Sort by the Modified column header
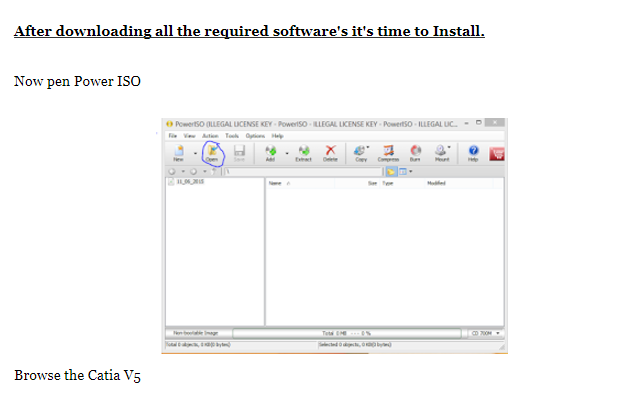This screenshot has height=407, width=620. pos(459,183)
